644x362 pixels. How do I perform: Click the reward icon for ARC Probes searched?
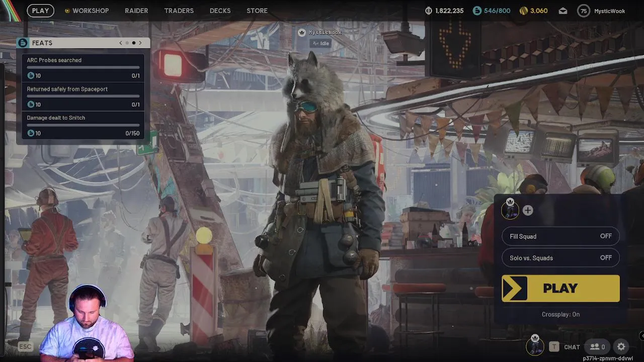tap(31, 75)
